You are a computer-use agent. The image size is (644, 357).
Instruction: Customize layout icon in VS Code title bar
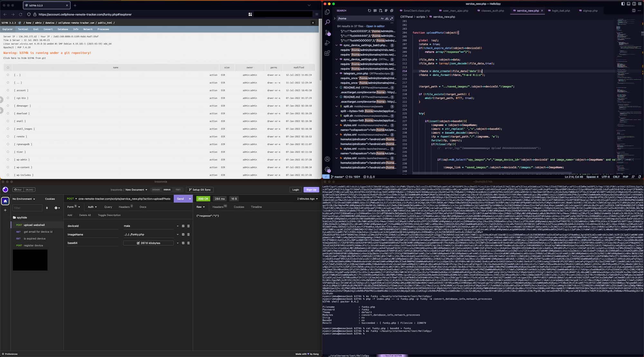pyautogui.click(x=639, y=4)
